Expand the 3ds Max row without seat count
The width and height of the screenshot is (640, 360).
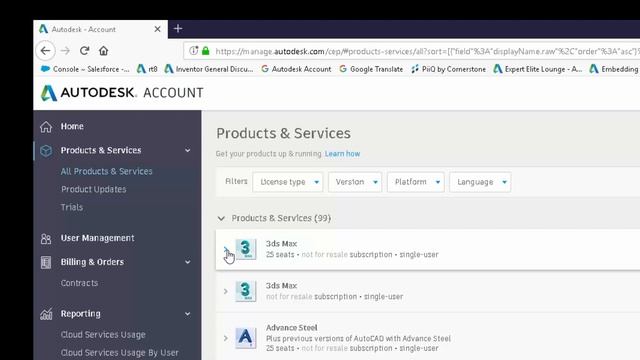point(226,291)
